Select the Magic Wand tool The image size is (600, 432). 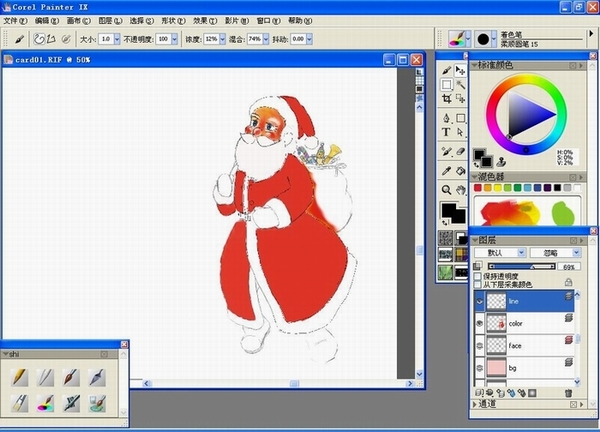[460, 85]
